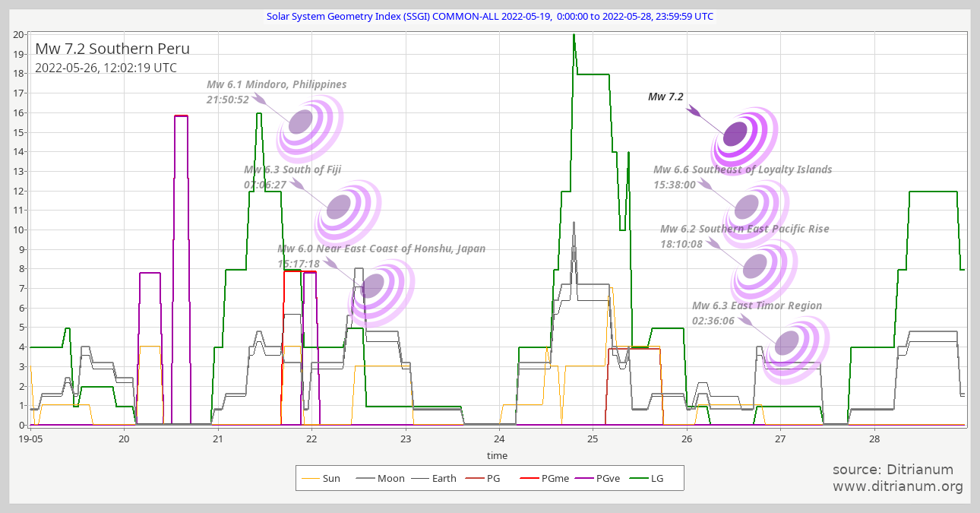Click the 2022-05-26, 12:02:19 UTC timestamp
Image resolution: width=980 pixels, height=513 pixels.
(x=106, y=68)
